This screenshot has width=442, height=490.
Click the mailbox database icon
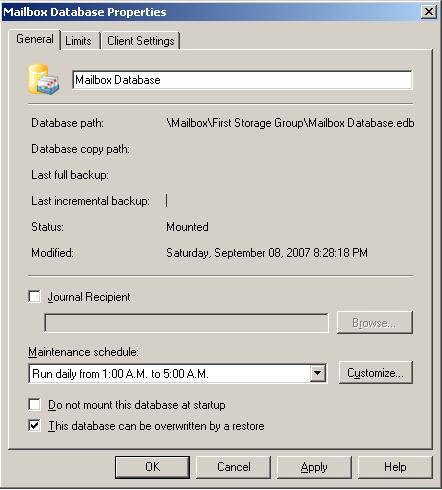point(44,79)
